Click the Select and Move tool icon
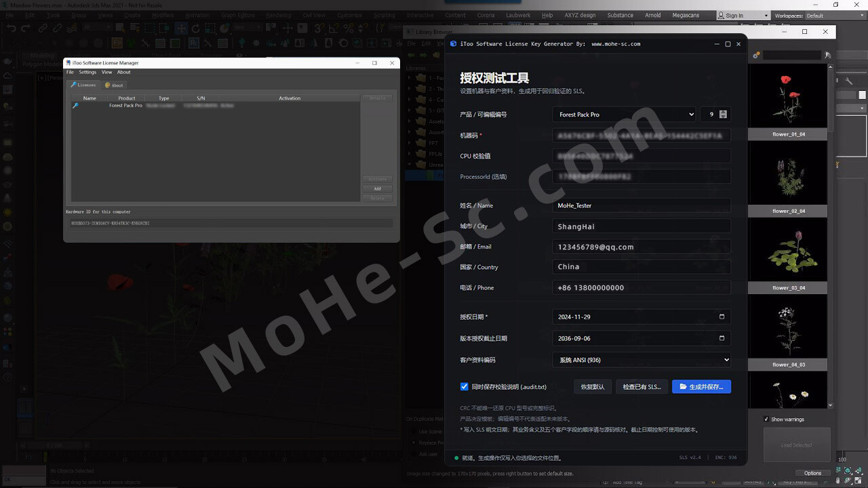Viewport: 868px width, 488px height. point(181,28)
